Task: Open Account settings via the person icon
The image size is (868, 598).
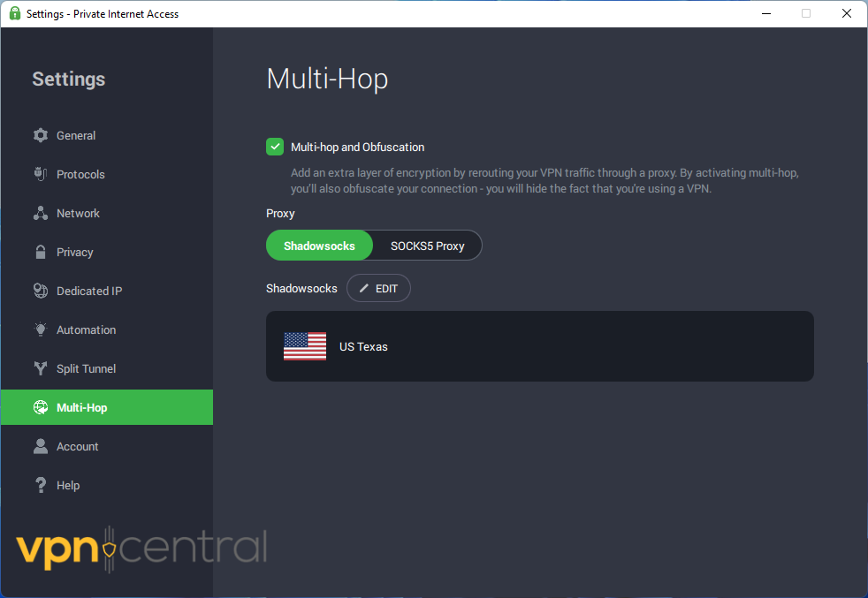Action: coord(41,446)
